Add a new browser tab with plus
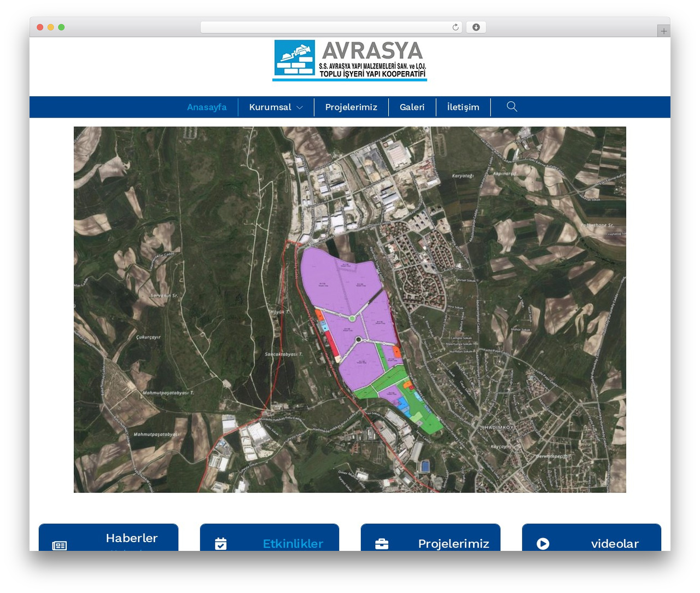Image resolution: width=700 pixels, height=593 pixels. pyautogui.click(x=664, y=31)
